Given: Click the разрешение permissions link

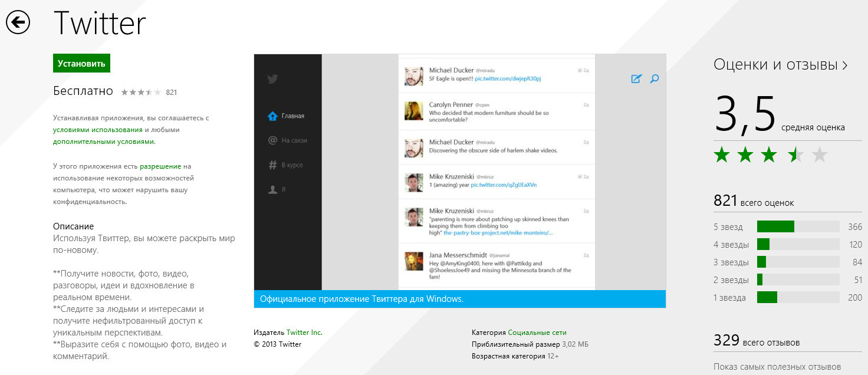Looking at the screenshot, I should [x=160, y=166].
